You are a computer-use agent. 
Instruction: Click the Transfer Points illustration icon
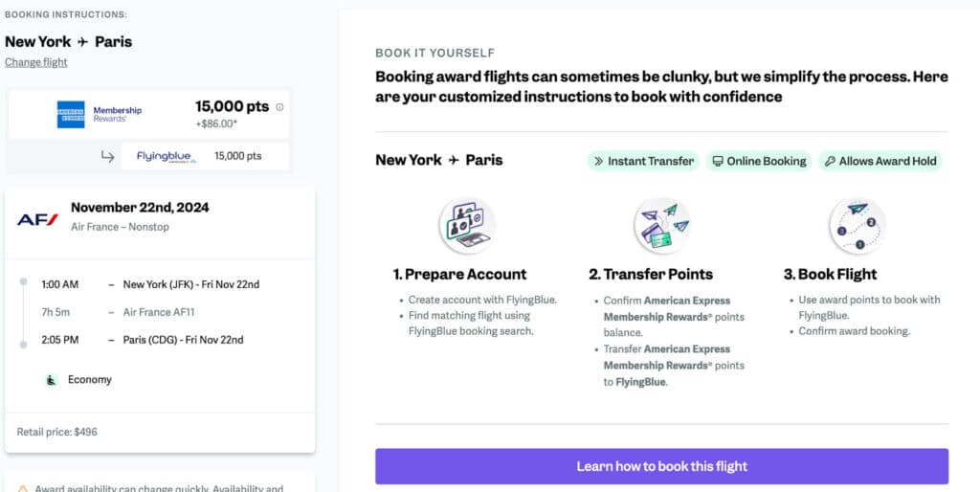661,226
